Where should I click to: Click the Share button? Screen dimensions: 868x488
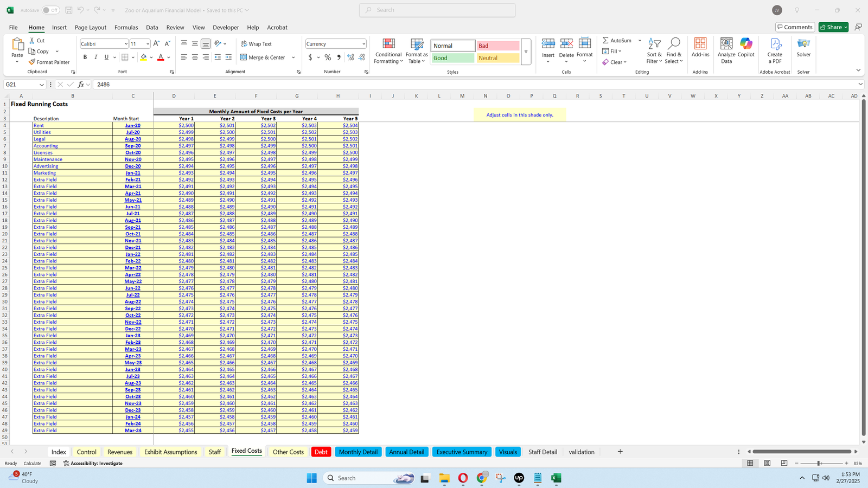pyautogui.click(x=833, y=27)
